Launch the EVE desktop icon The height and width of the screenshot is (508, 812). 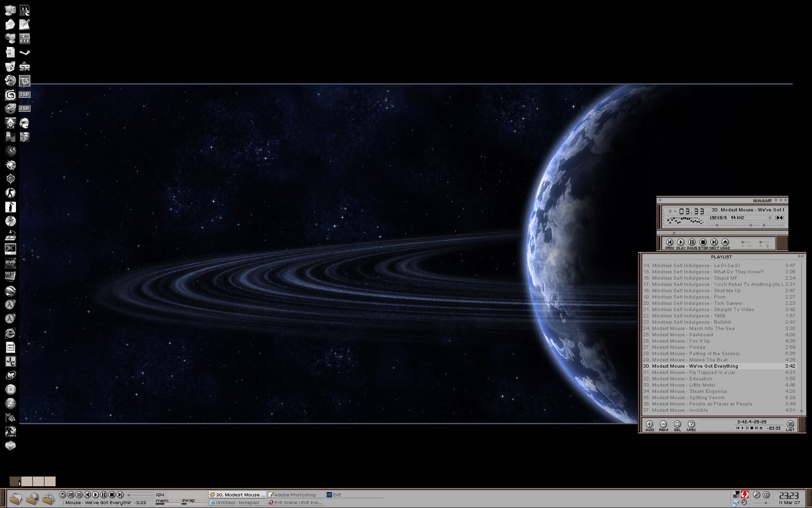[10, 263]
